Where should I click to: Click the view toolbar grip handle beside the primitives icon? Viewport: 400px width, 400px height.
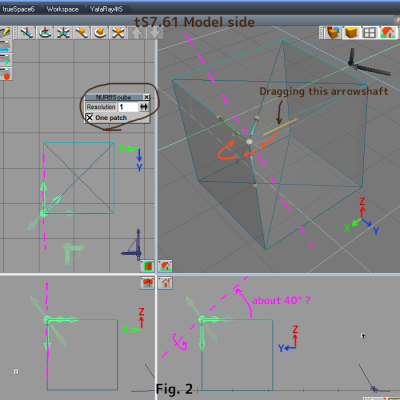[321, 33]
